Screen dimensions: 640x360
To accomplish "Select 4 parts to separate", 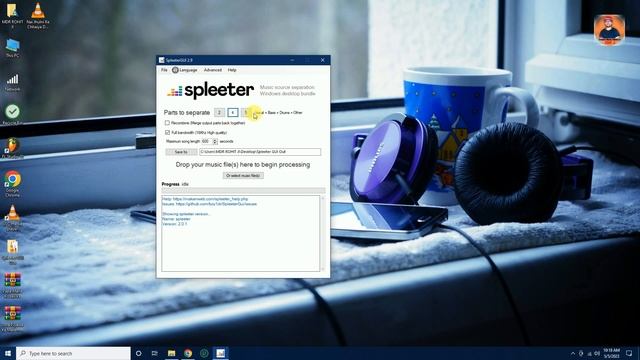I will pos(233,112).
